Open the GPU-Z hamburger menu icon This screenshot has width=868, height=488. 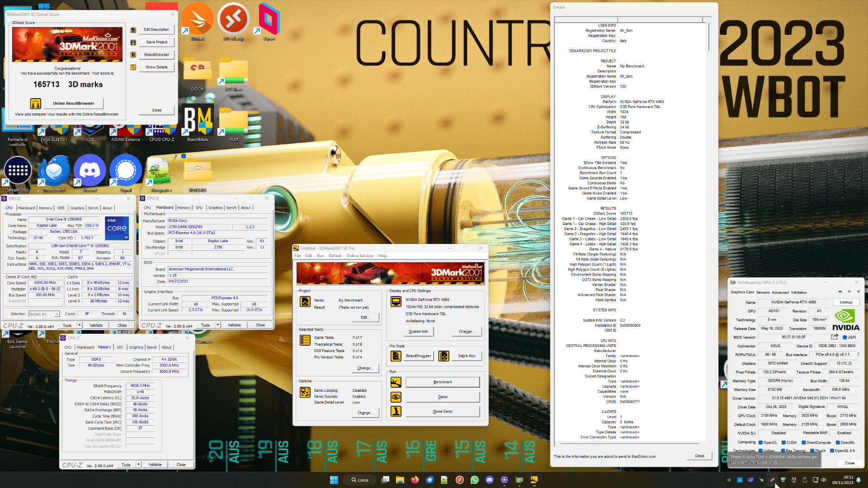858,292
